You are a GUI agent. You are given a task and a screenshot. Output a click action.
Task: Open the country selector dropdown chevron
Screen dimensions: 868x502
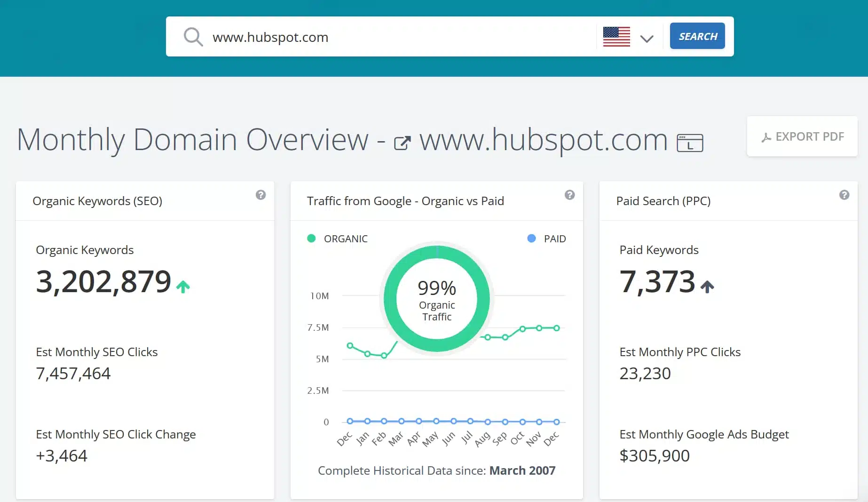[x=647, y=39]
